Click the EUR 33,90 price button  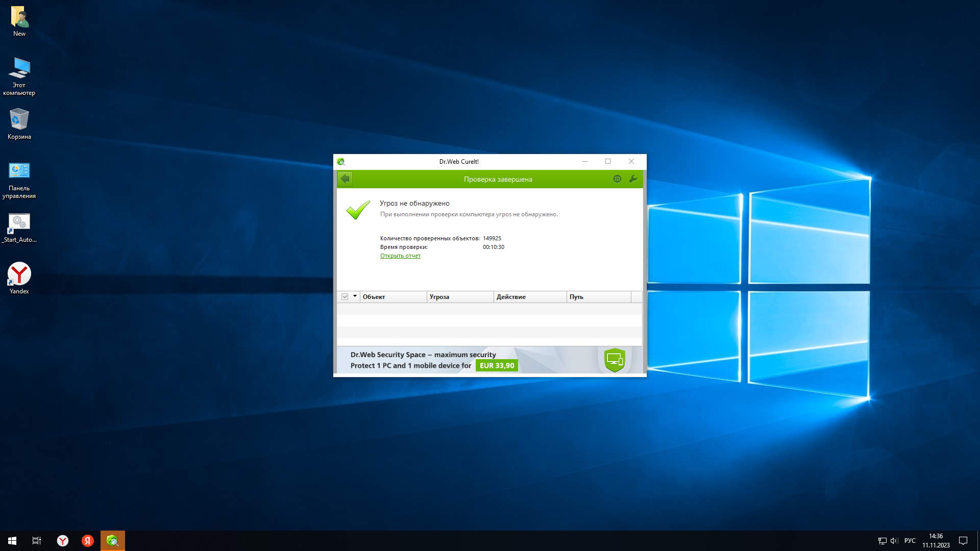497,366
